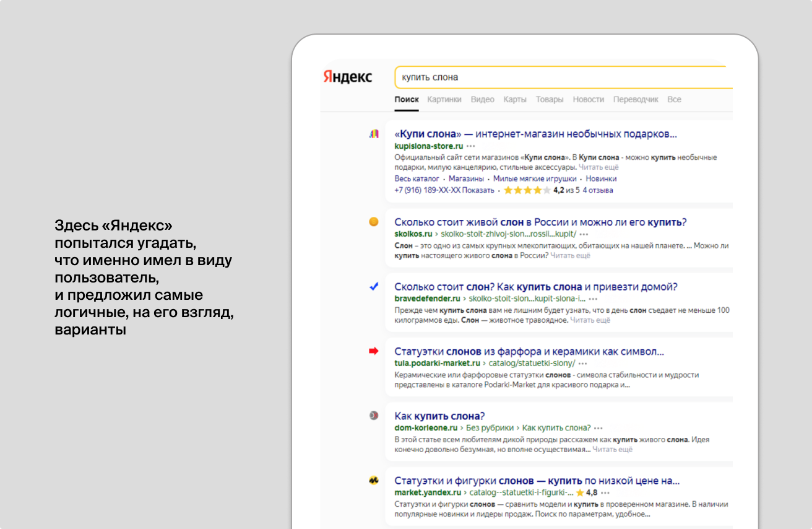Click the 'Магазины' sitelink
Image resolution: width=812 pixels, height=529 pixels.
point(466,178)
